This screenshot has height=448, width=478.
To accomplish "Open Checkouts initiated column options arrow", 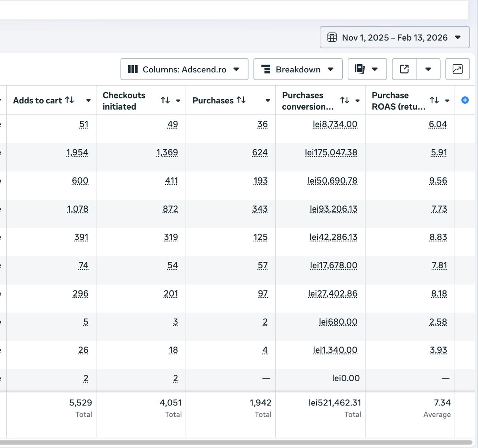I will (178, 100).
